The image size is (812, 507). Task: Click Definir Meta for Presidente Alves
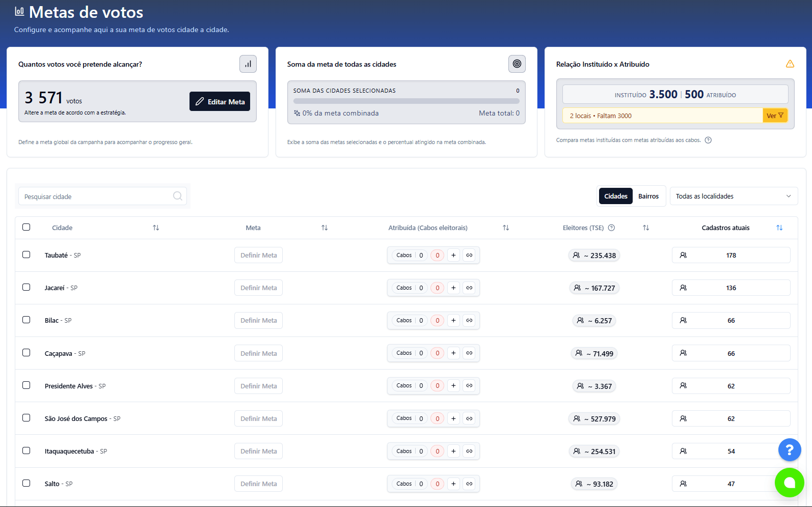(x=258, y=386)
